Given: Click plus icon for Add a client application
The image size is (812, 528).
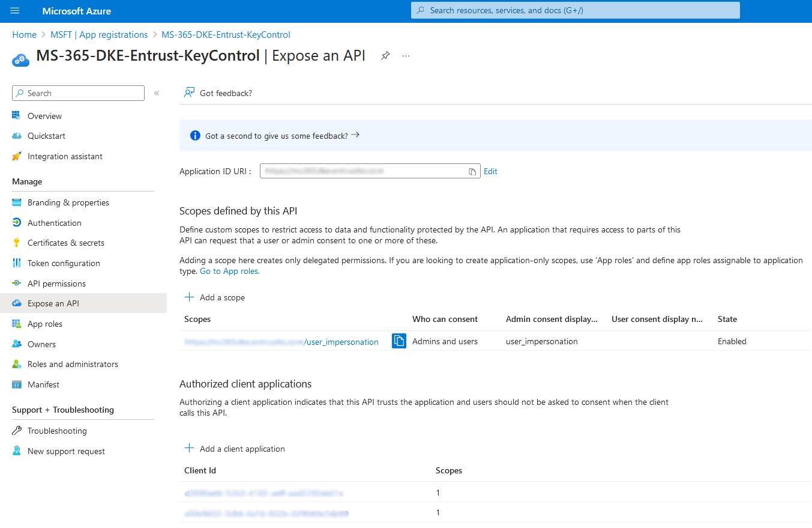Looking at the screenshot, I should pos(189,449).
